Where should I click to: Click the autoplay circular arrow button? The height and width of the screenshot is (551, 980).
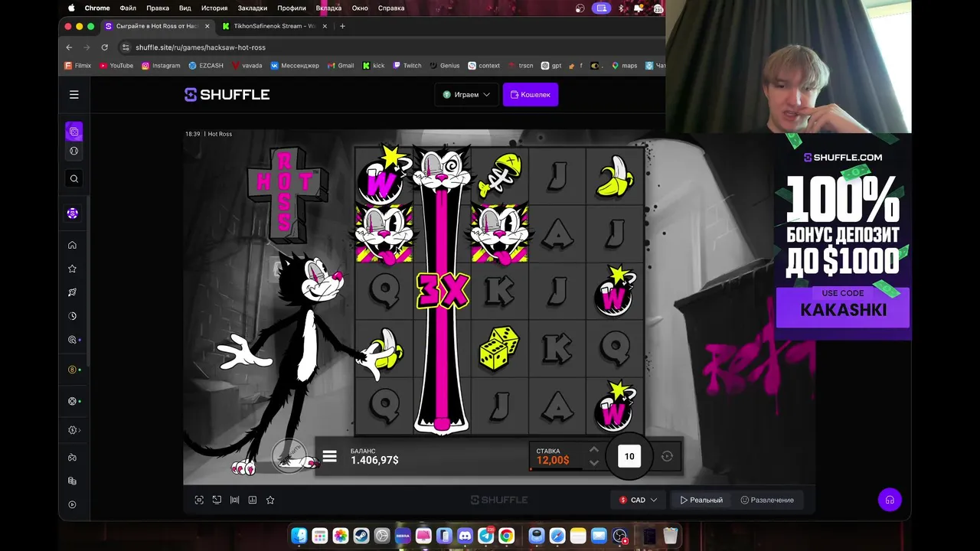[x=667, y=456]
